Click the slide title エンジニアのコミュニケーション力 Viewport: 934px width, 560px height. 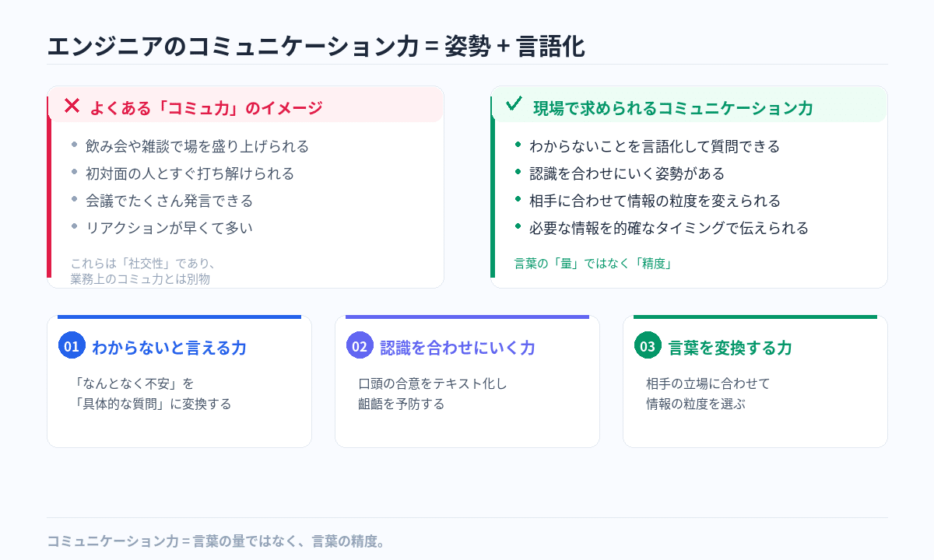click(316, 47)
